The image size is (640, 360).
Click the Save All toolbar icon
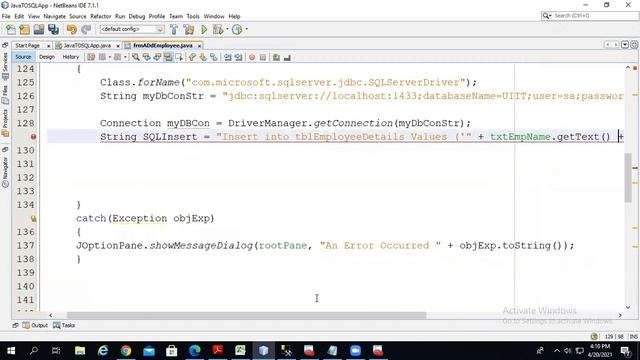pyautogui.click(x=53, y=29)
